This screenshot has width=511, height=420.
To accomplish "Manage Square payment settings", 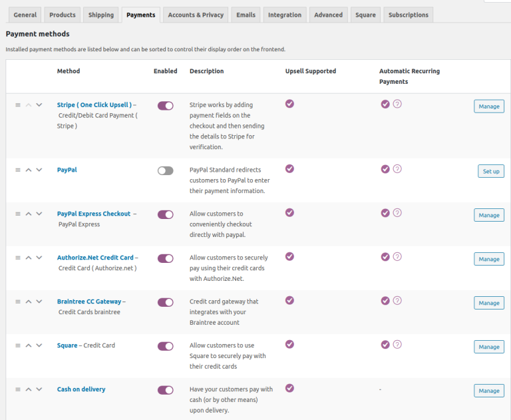I will click(x=489, y=347).
